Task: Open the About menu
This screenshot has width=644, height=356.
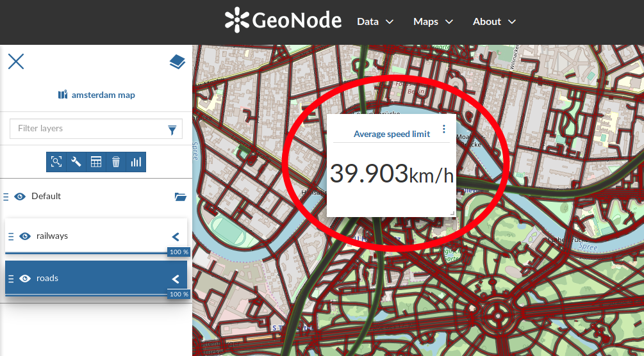Action: point(494,22)
